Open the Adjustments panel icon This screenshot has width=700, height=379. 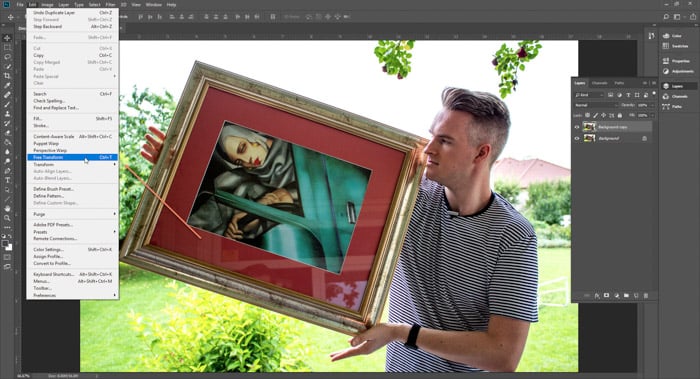point(666,71)
